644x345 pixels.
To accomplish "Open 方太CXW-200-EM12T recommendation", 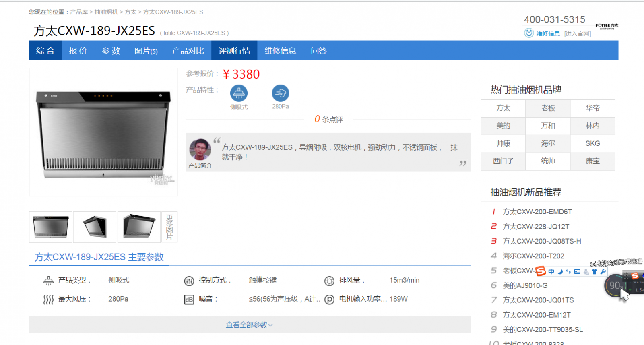I will pyautogui.click(x=537, y=315).
